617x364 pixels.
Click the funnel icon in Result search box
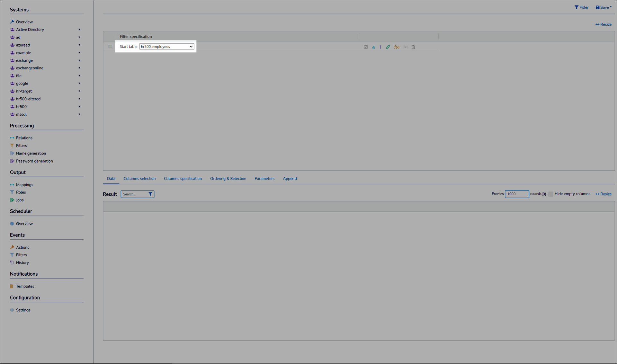150,194
